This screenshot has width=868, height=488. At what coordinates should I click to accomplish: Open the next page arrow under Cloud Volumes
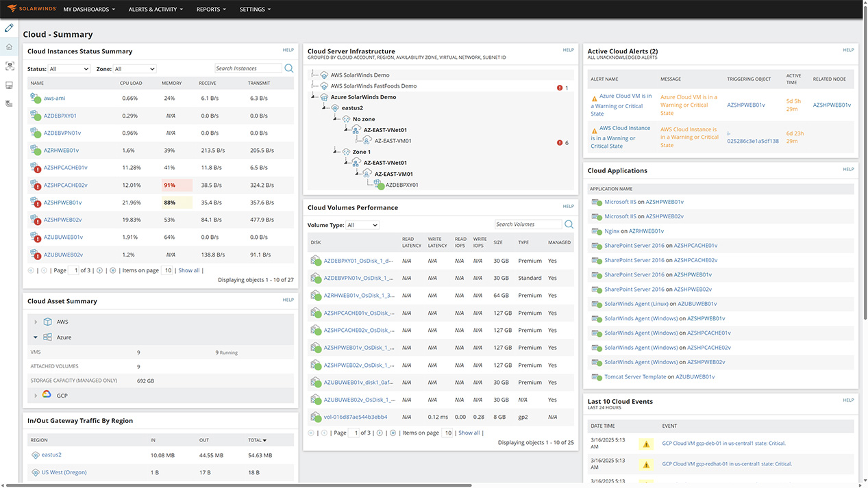[379, 433]
